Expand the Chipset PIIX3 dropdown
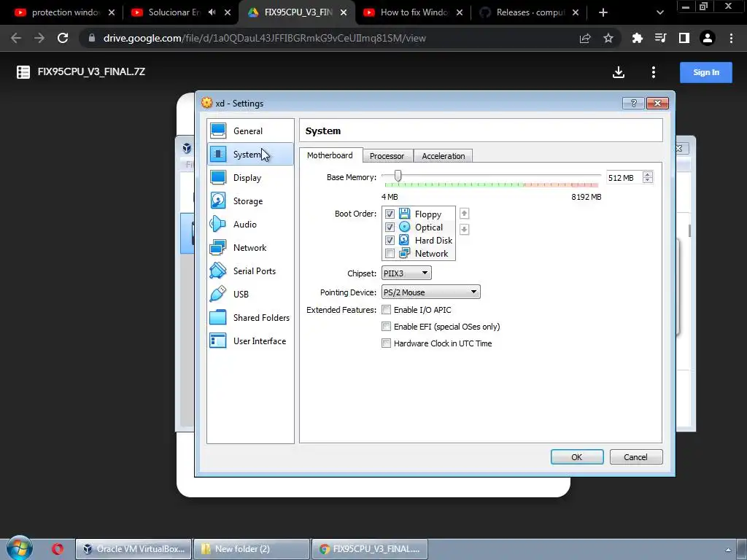 pyautogui.click(x=406, y=273)
